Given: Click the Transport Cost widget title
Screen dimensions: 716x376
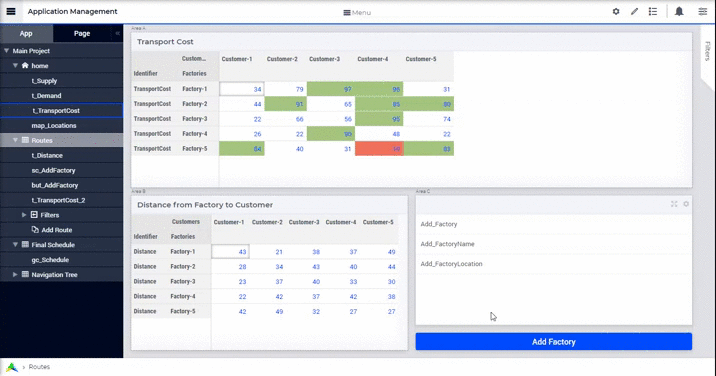Looking at the screenshot, I should (x=165, y=42).
